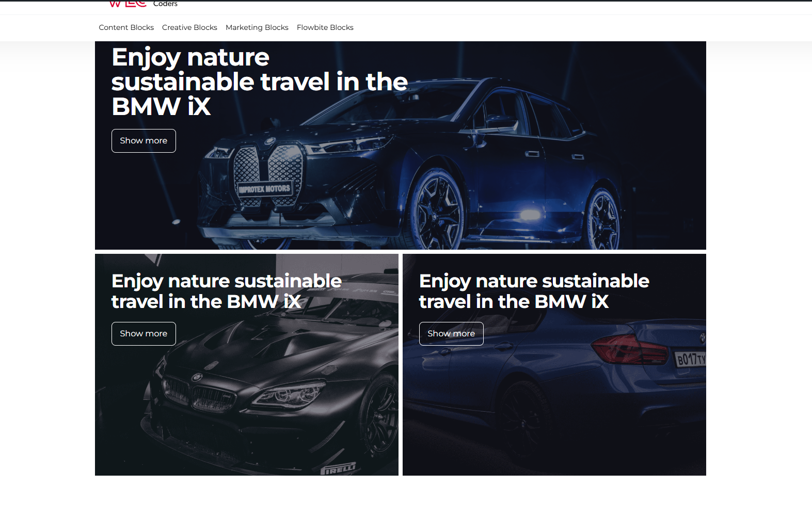Click the Coders text beside the logo
The width and height of the screenshot is (812, 520).
coord(165,4)
